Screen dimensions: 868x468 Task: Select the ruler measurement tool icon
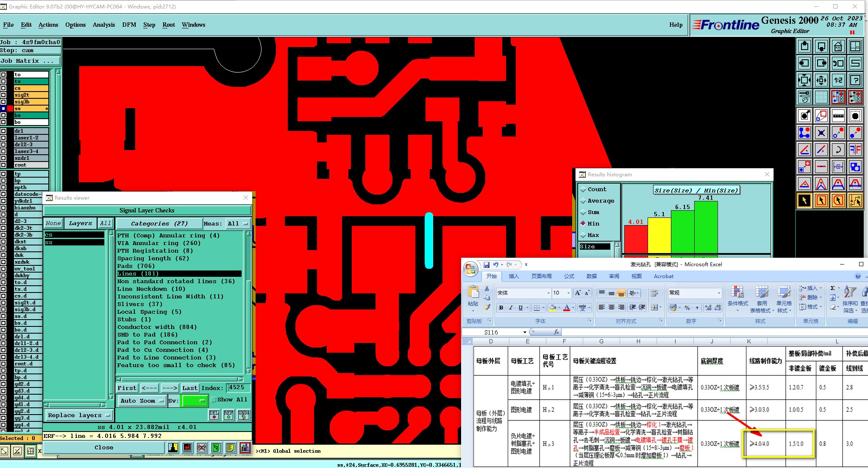(838, 116)
